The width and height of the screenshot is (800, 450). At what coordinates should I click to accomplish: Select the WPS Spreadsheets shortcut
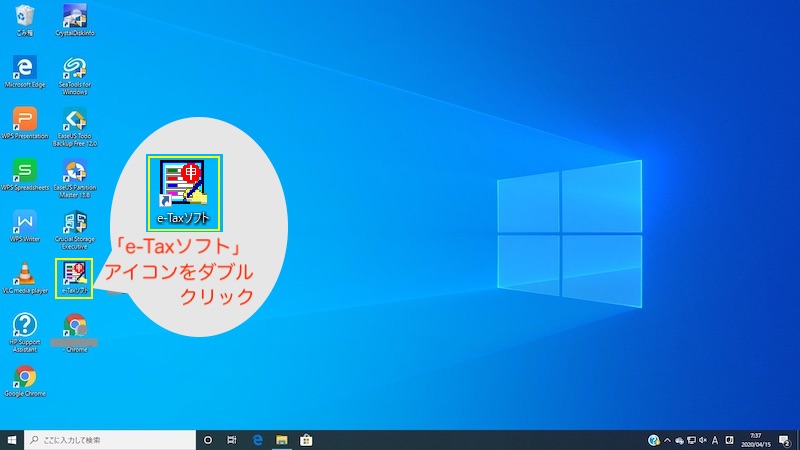pyautogui.click(x=24, y=175)
